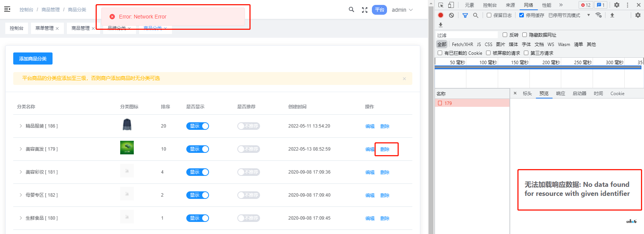Open the 响应 tab in request details
Screen dimensions: 644x234
click(x=560, y=94)
